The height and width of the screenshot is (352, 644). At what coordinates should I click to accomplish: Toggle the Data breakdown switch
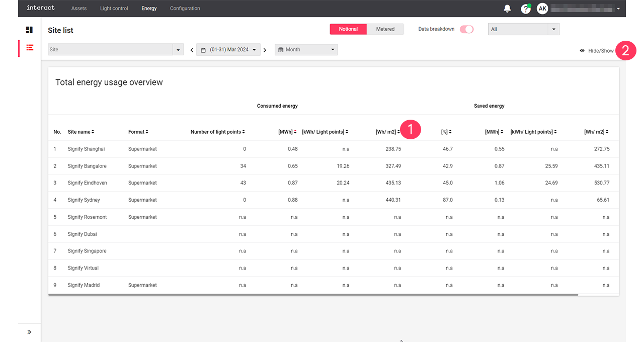tap(466, 29)
